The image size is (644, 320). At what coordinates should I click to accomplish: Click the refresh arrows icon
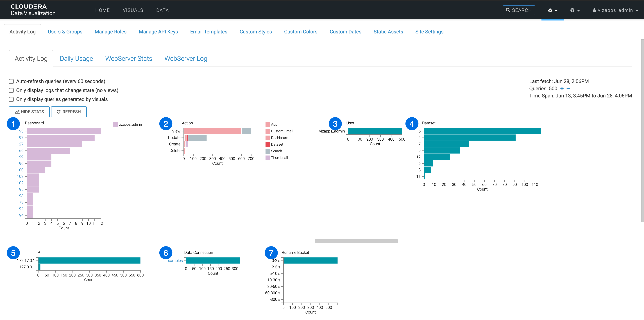58,112
